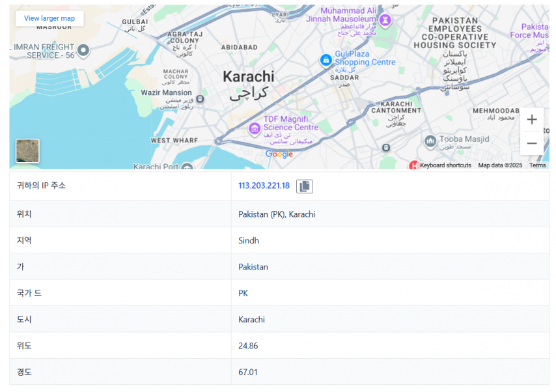
Task: Click the Karachi Port marker icon
Action: click(188, 167)
